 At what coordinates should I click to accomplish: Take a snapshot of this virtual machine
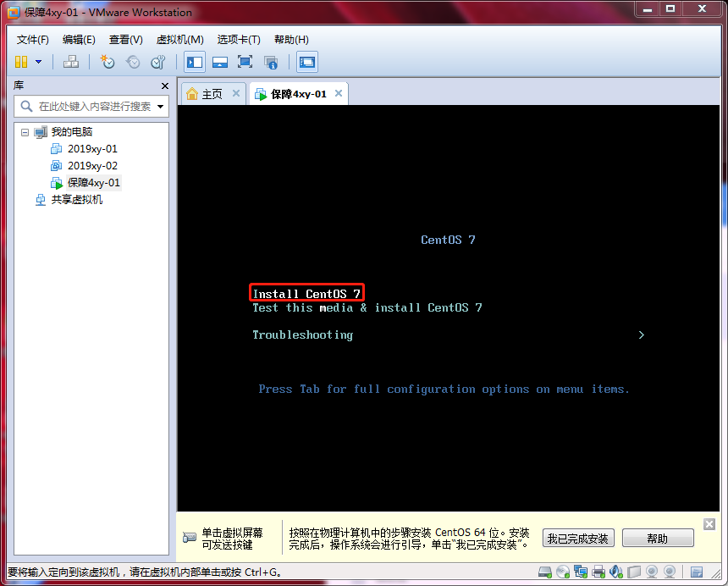108,62
